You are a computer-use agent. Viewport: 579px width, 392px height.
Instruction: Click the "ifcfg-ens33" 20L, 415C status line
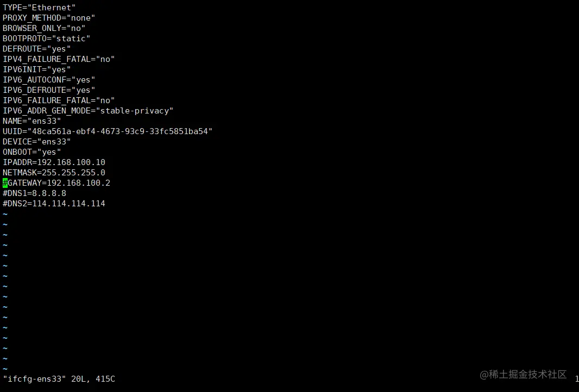click(59, 379)
